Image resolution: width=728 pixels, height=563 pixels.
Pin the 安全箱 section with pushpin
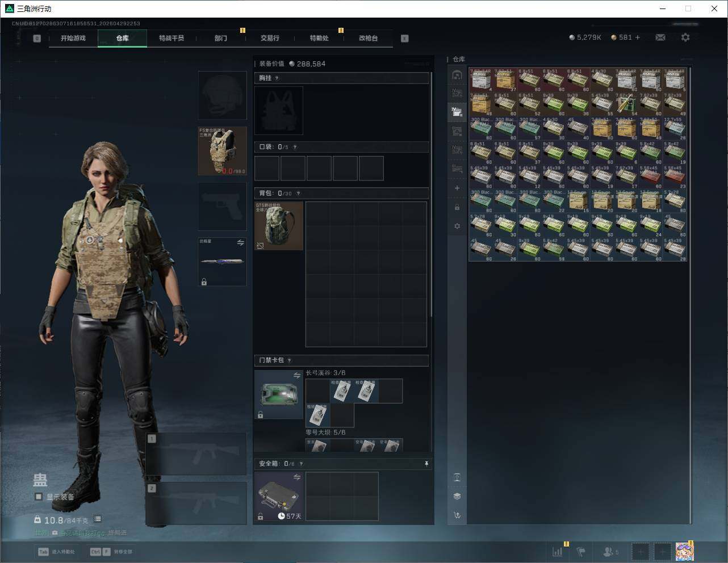point(426,464)
